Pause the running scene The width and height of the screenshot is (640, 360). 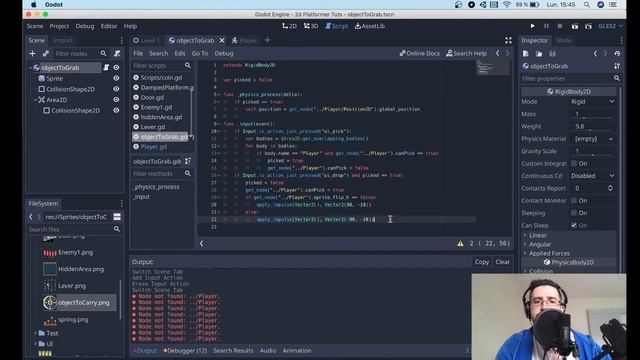click(x=546, y=26)
